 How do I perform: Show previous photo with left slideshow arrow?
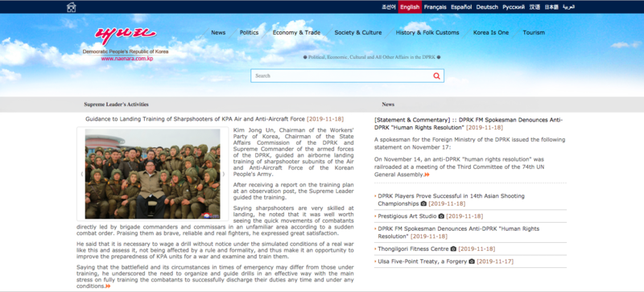[82, 174]
